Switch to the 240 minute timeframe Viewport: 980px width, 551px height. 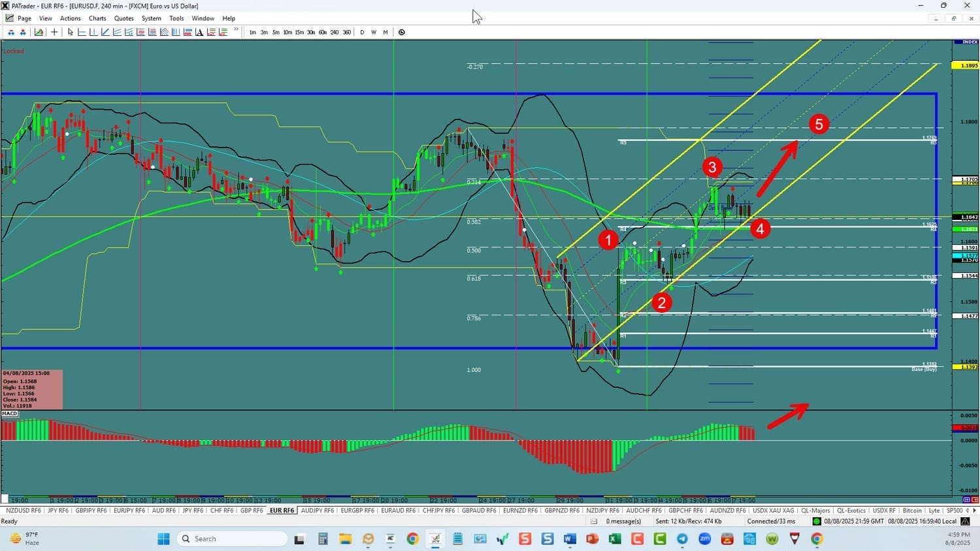335,32
